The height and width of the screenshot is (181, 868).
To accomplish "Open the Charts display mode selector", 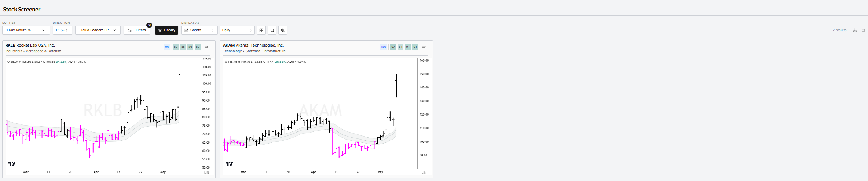I will click(x=199, y=30).
